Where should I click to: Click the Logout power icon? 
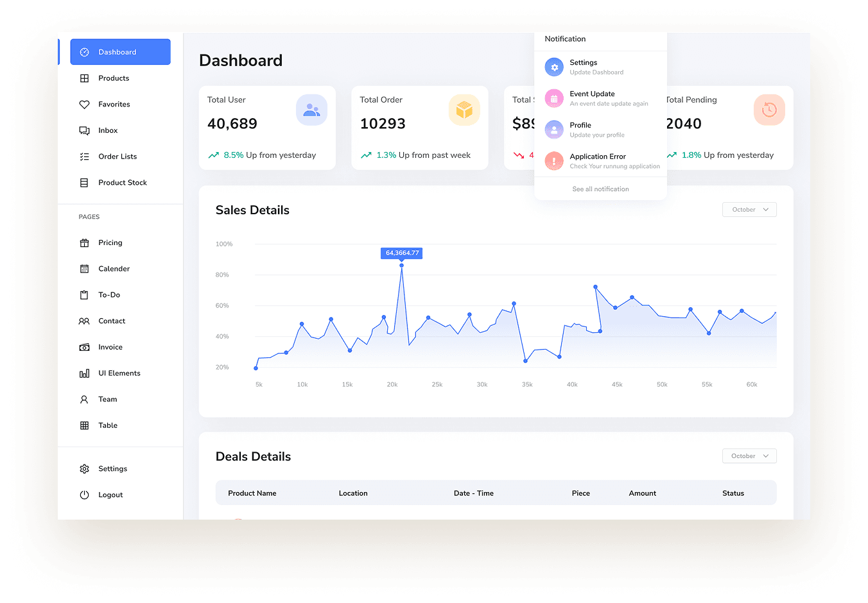coord(84,495)
